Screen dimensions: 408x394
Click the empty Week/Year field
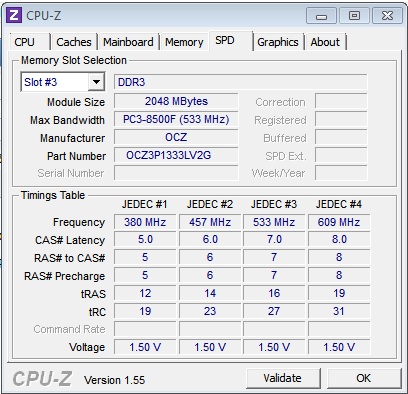[341, 173]
